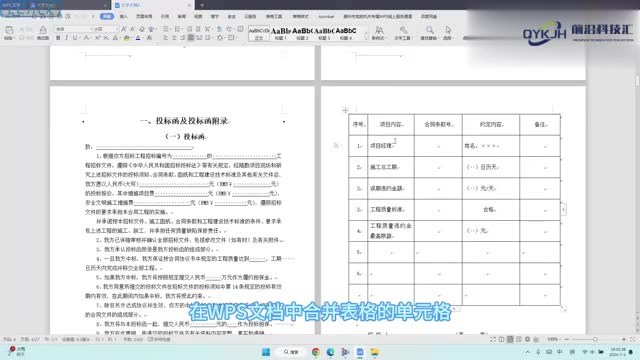Open the 插入 ribbon tab
This screenshot has width=640, height=360.
point(124,16)
